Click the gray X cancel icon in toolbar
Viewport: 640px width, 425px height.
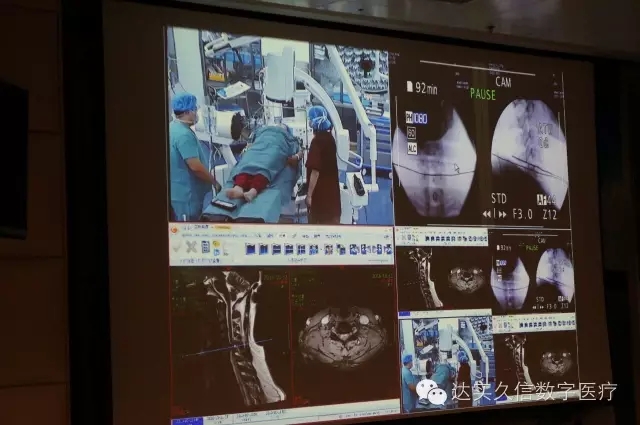[191, 247]
